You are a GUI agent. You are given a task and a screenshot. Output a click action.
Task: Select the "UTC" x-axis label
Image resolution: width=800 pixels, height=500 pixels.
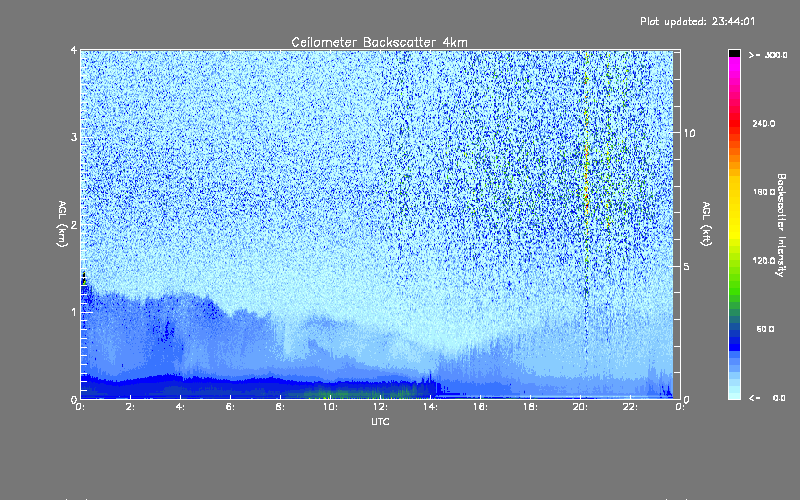click(x=380, y=422)
